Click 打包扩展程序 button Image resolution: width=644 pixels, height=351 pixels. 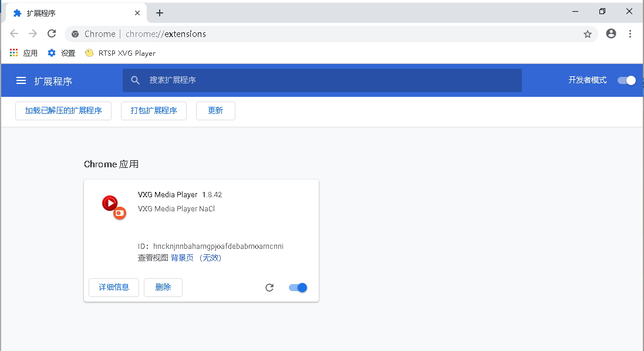coord(154,111)
